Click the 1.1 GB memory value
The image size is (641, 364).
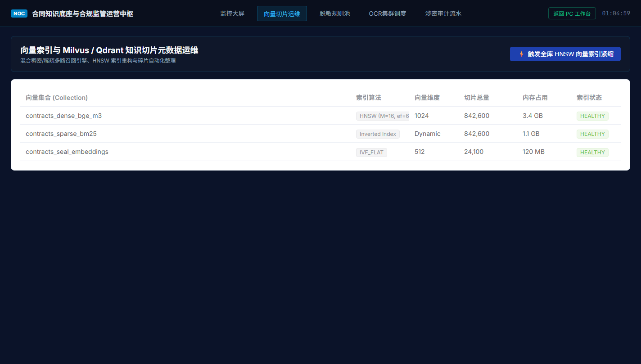pos(531,134)
